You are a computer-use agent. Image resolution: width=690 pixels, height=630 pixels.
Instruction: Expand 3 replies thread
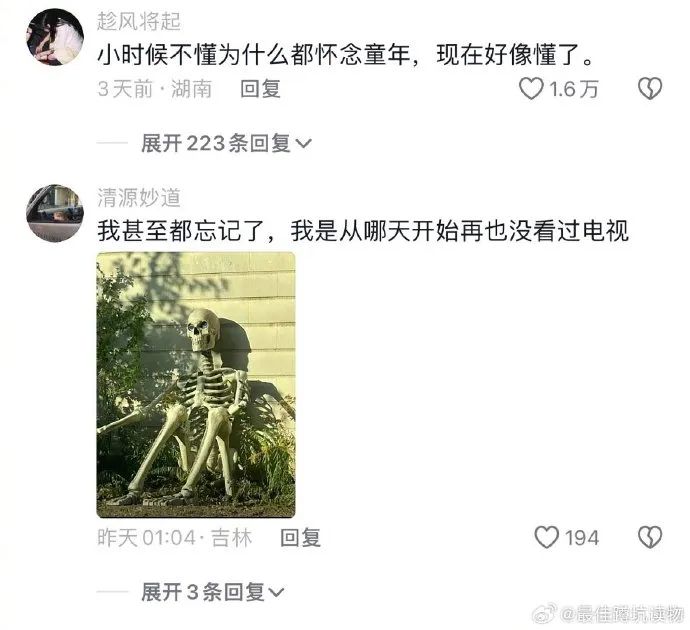[213, 592]
